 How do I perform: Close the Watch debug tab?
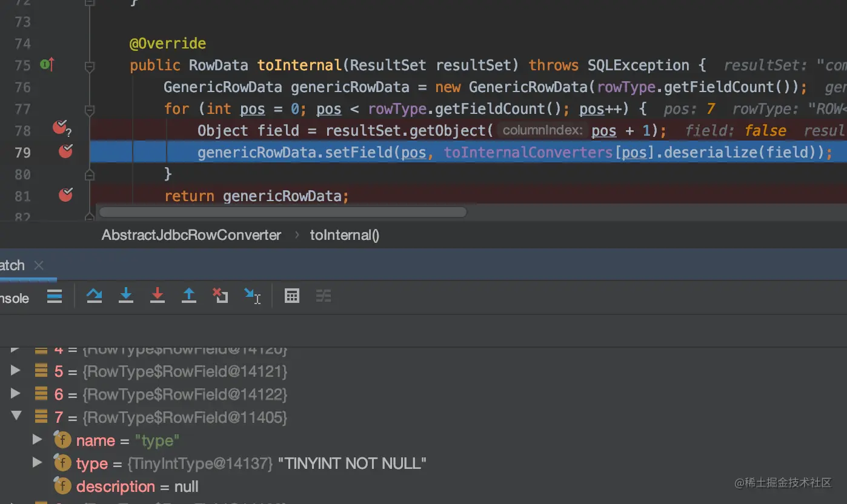pyautogui.click(x=39, y=265)
